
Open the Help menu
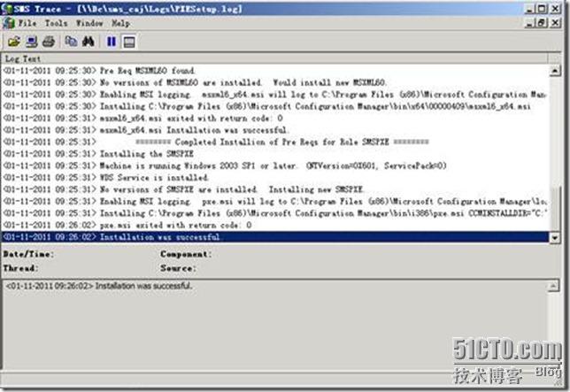click(x=120, y=23)
